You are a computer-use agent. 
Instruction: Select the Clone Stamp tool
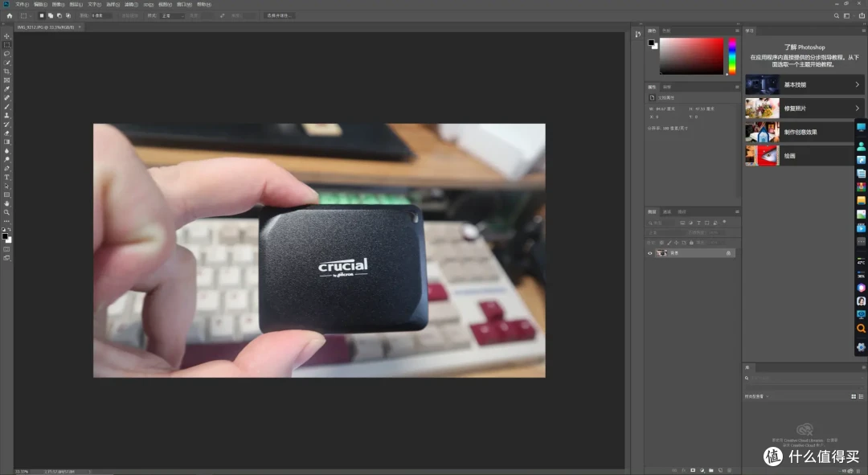6,116
